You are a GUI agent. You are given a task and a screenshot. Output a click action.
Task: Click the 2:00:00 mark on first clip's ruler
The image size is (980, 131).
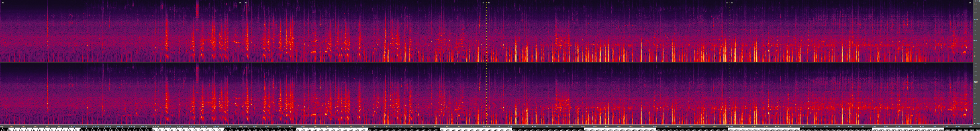coord(143,126)
